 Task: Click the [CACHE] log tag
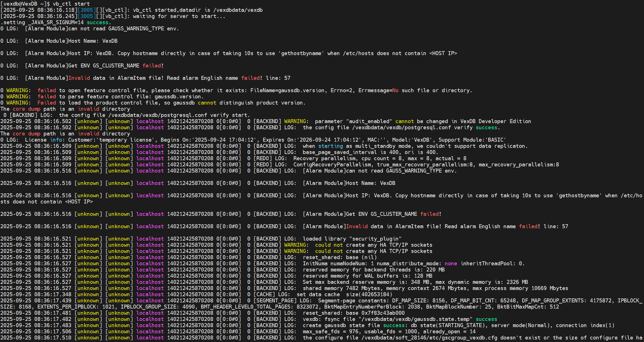coord(264,294)
